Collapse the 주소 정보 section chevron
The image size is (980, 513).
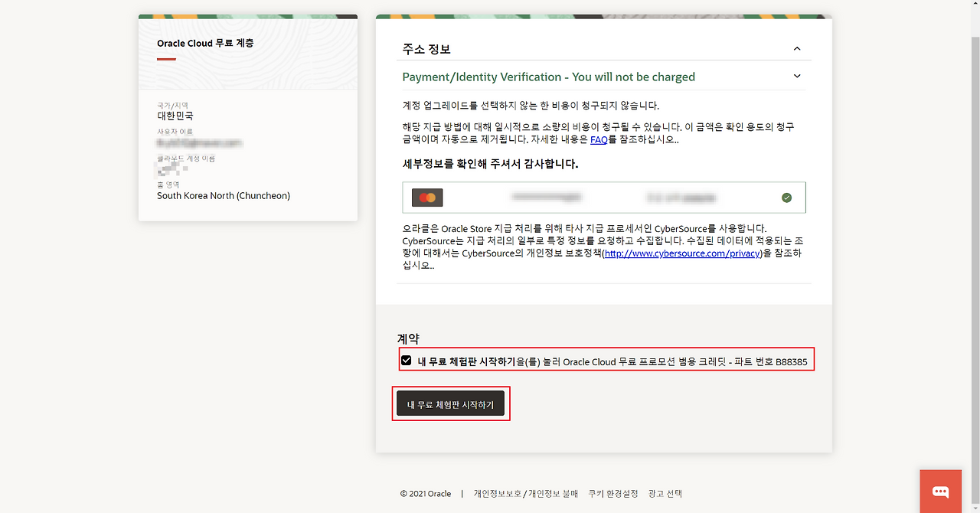[x=797, y=49]
